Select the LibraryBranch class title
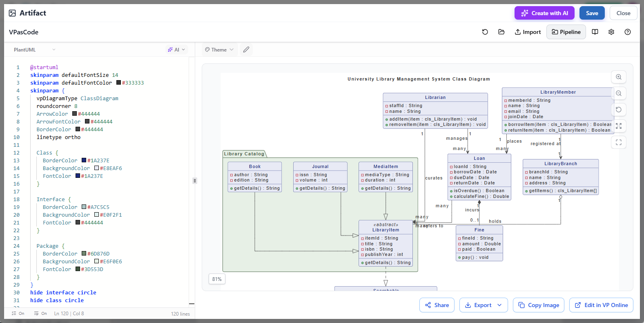 561,164
